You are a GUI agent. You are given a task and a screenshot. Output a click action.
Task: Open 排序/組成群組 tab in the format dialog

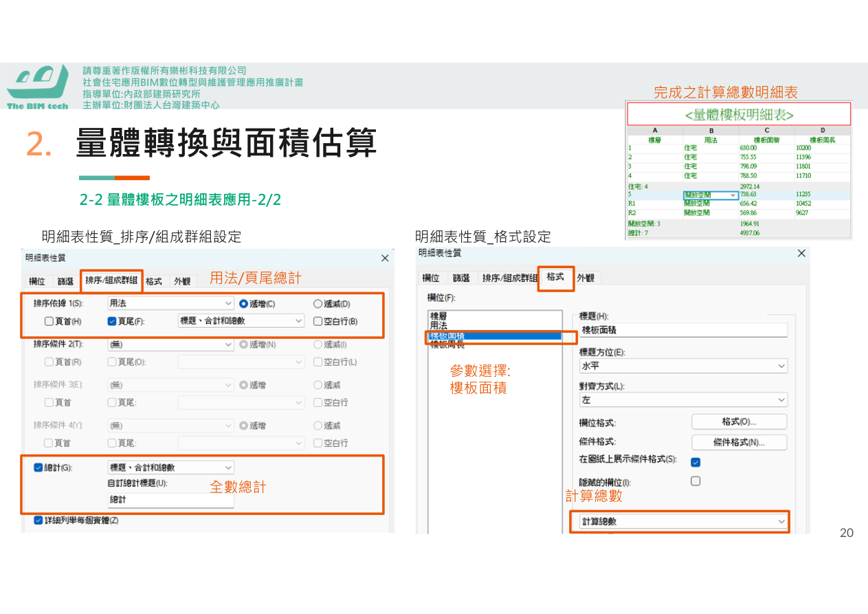coord(509,278)
